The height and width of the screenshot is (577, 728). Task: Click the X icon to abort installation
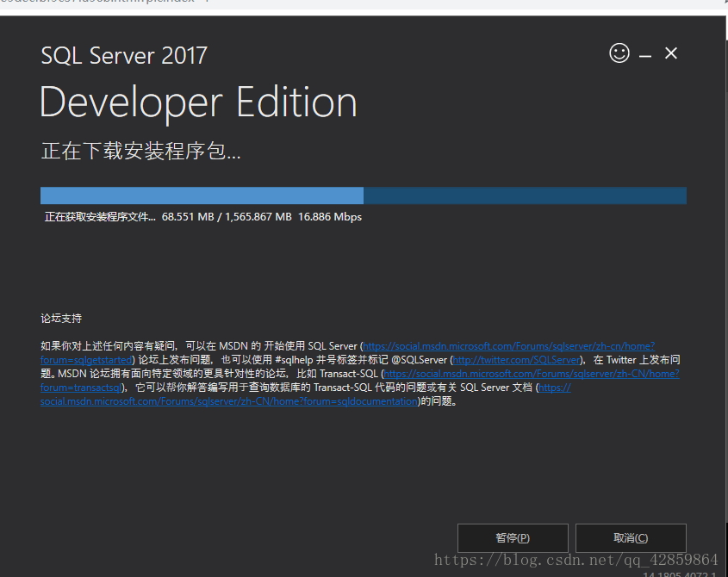tap(671, 53)
